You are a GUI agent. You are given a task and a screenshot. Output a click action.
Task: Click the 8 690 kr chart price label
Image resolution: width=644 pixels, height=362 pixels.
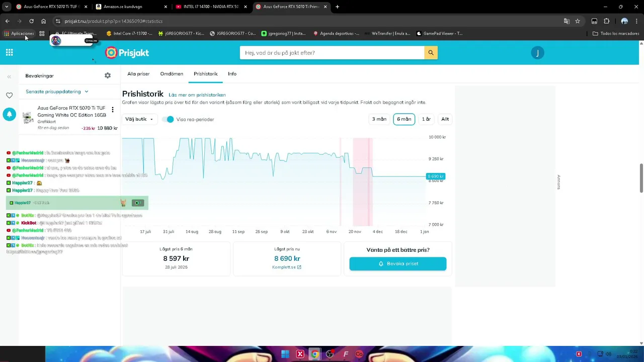click(435, 176)
